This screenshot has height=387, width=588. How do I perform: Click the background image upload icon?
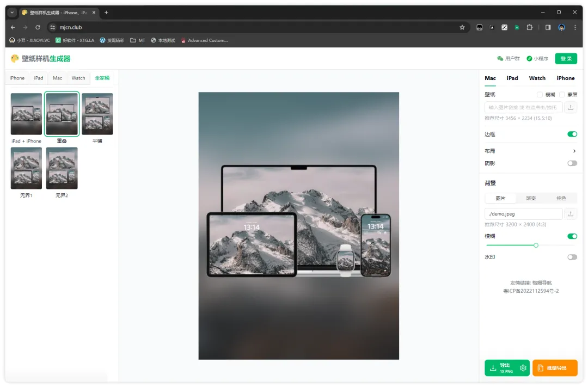571,214
